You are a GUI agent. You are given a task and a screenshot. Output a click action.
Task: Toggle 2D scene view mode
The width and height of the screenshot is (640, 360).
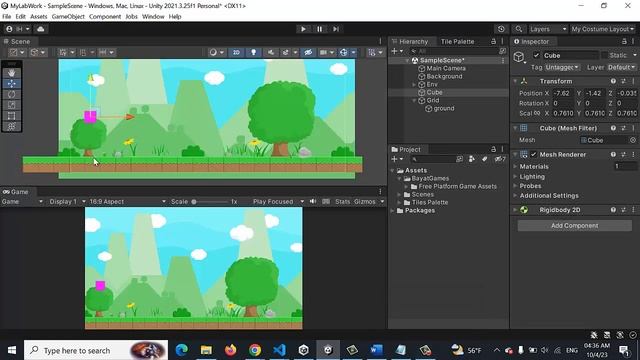point(236,52)
